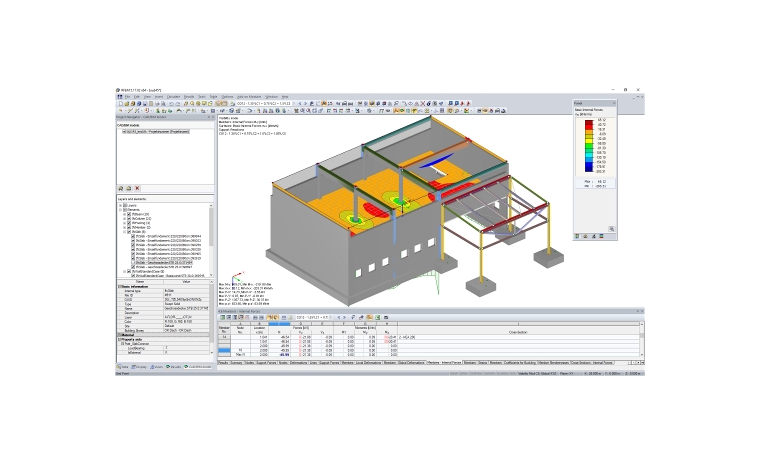The image size is (760, 463).
Task: Click the dark blue band in Panel legend
Action: (589, 167)
